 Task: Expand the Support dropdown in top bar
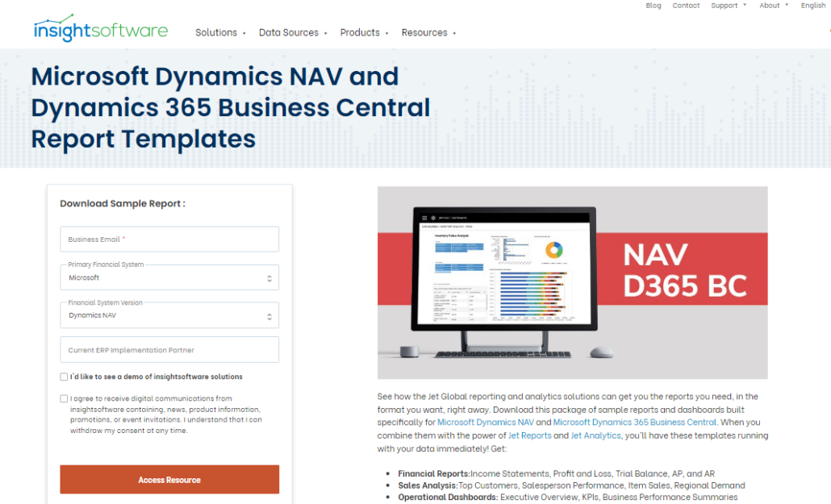728,6
